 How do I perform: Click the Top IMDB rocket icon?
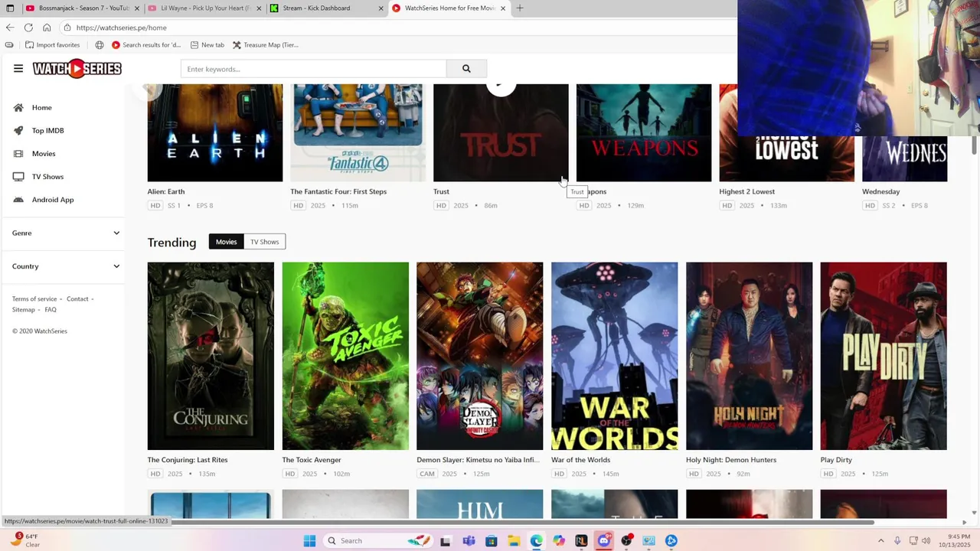18,131
